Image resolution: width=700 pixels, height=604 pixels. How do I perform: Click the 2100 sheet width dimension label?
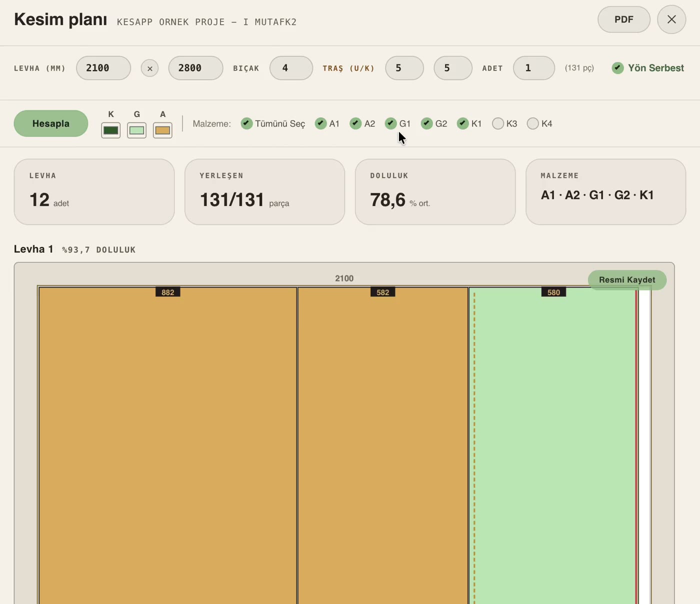(x=344, y=278)
